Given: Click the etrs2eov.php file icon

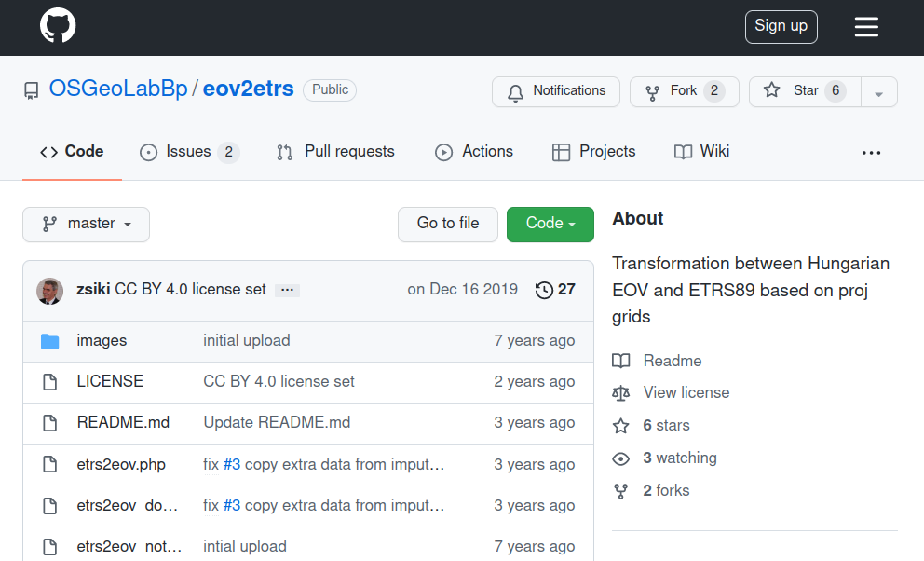Looking at the screenshot, I should tap(50, 465).
